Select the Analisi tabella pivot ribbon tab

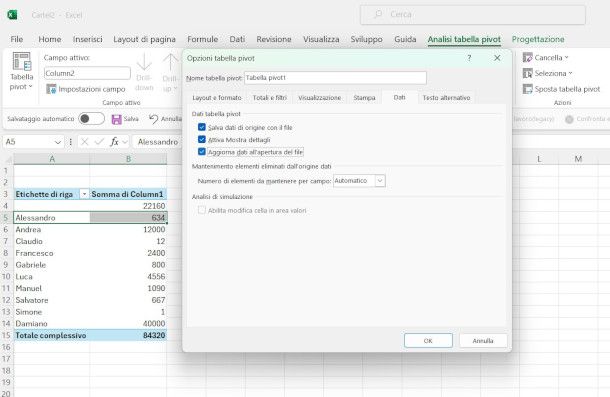464,39
